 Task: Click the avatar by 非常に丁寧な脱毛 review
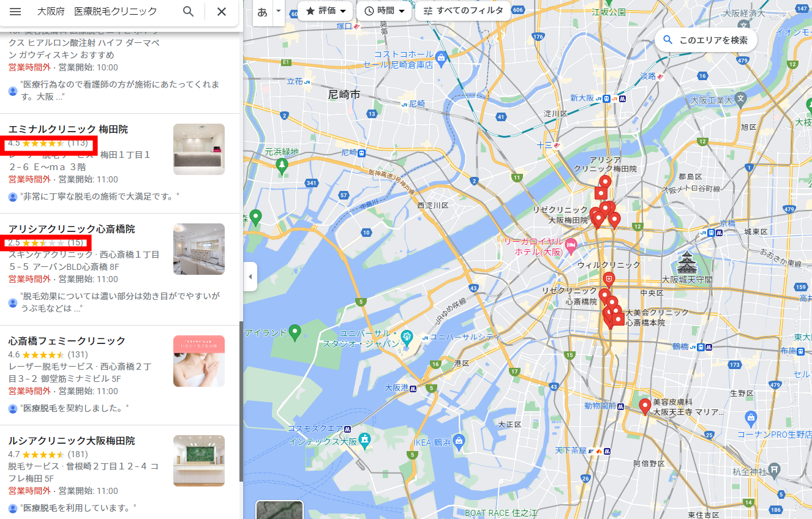pyautogui.click(x=13, y=196)
